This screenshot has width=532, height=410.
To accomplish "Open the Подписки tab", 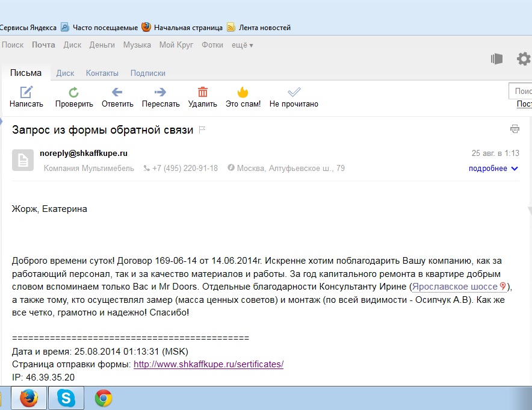I will pyautogui.click(x=148, y=73).
